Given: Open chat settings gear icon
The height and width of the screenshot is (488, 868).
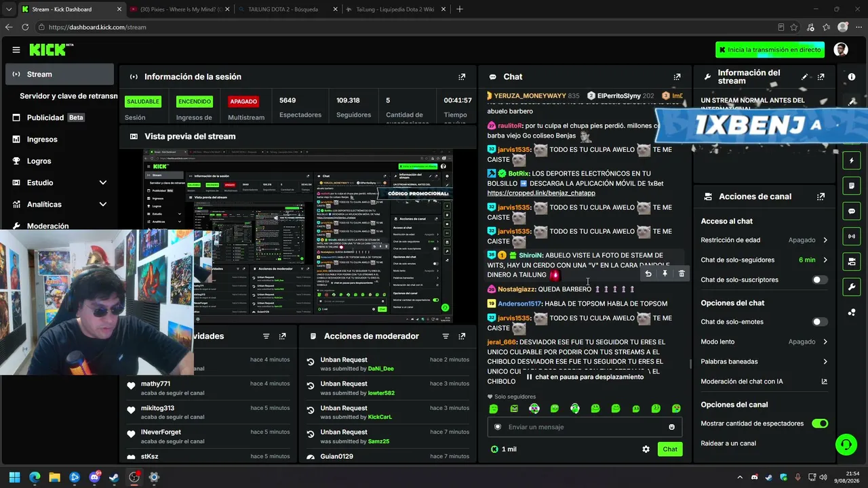Looking at the screenshot, I should 646,449.
